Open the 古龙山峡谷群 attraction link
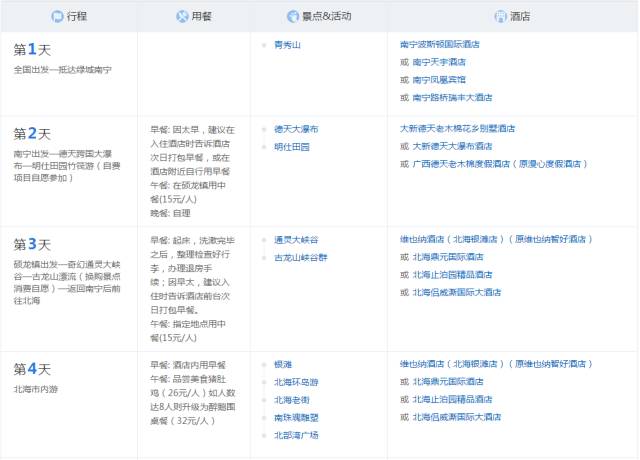The height and width of the screenshot is (460, 640). click(301, 258)
